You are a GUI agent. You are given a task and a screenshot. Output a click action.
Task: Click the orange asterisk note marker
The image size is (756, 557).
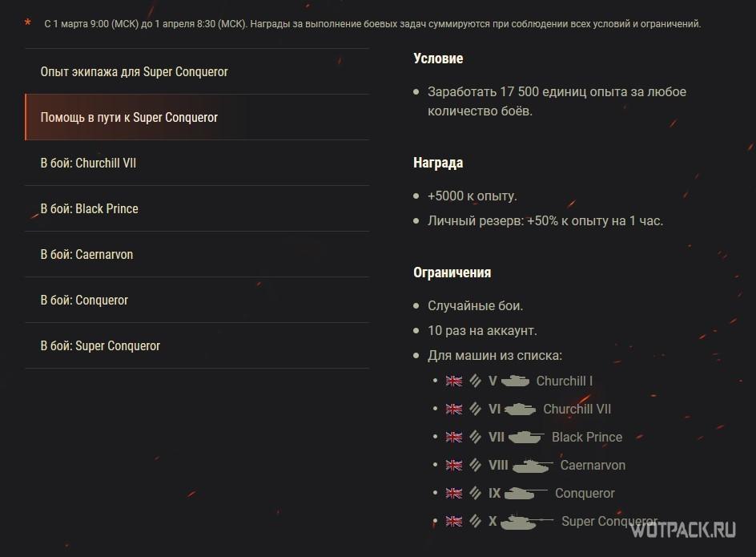29,22
